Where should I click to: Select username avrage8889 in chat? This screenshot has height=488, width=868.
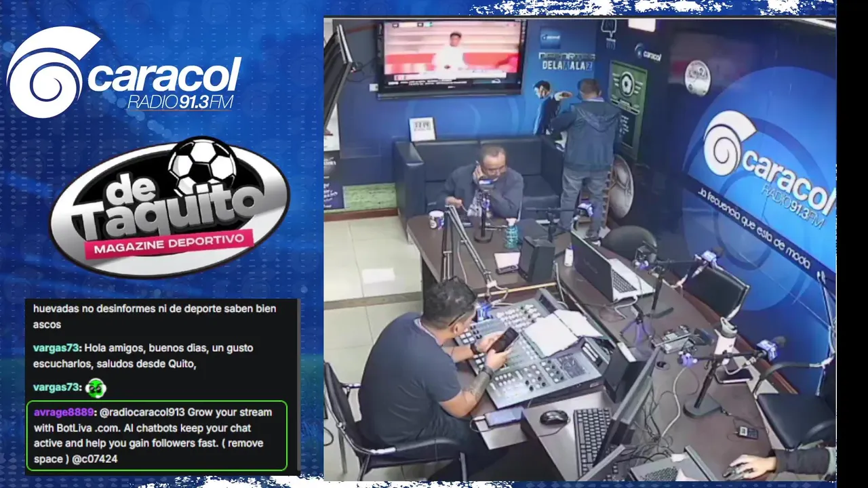tap(64, 412)
